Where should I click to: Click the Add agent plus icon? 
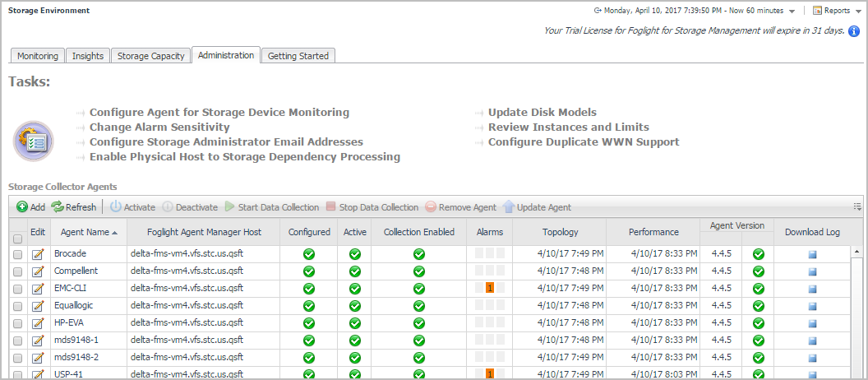coord(22,207)
